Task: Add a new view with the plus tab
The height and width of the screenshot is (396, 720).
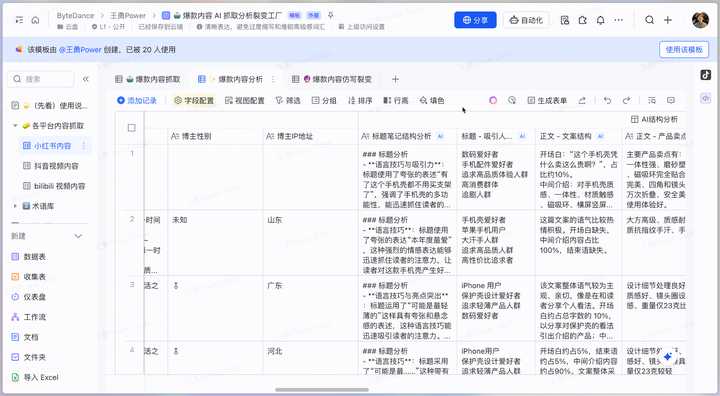Action: pyautogui.click(x=395, y=79)
